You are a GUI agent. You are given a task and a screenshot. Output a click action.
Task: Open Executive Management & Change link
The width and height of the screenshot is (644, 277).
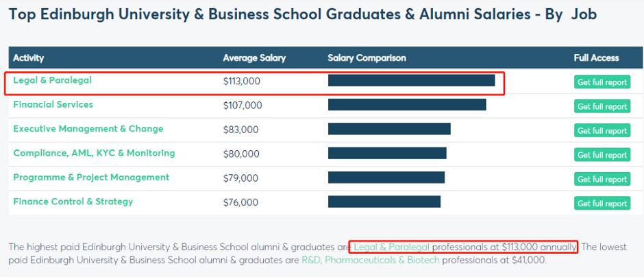tap(88, 129)
